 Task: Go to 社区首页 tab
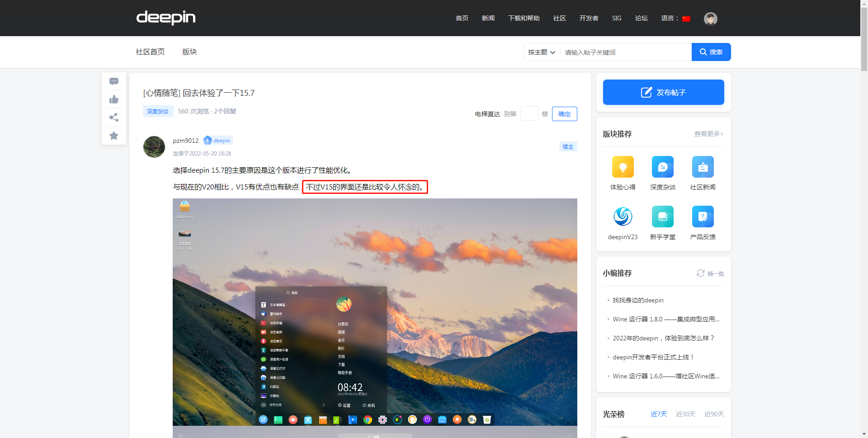click(151, 52)
